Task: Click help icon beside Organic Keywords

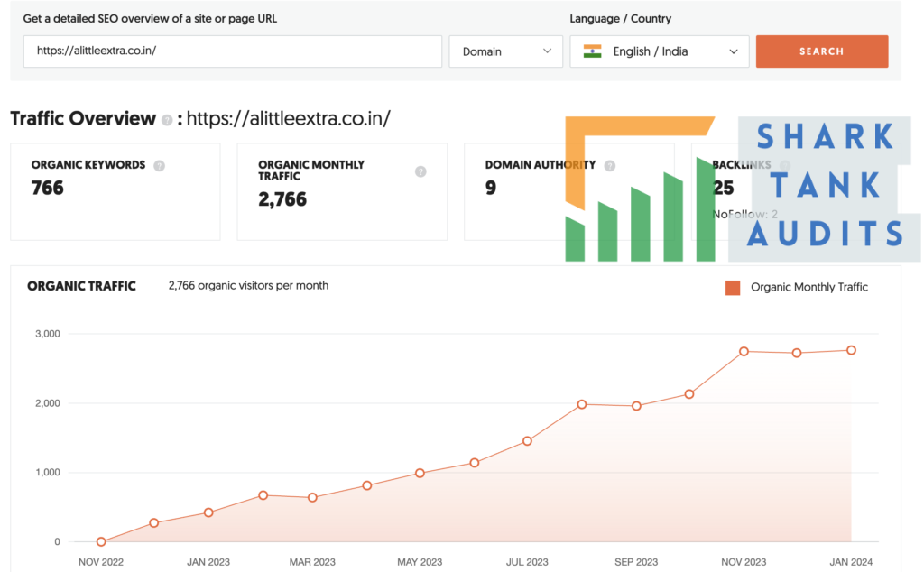Action: tap(159, 165)
